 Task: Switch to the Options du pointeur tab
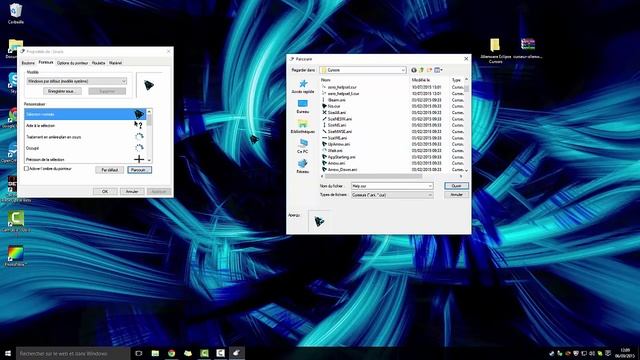(x=72, y=63)
